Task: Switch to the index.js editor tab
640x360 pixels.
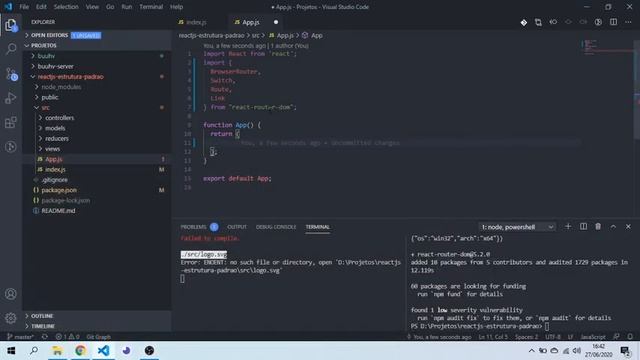Action: tap(196, 22)
